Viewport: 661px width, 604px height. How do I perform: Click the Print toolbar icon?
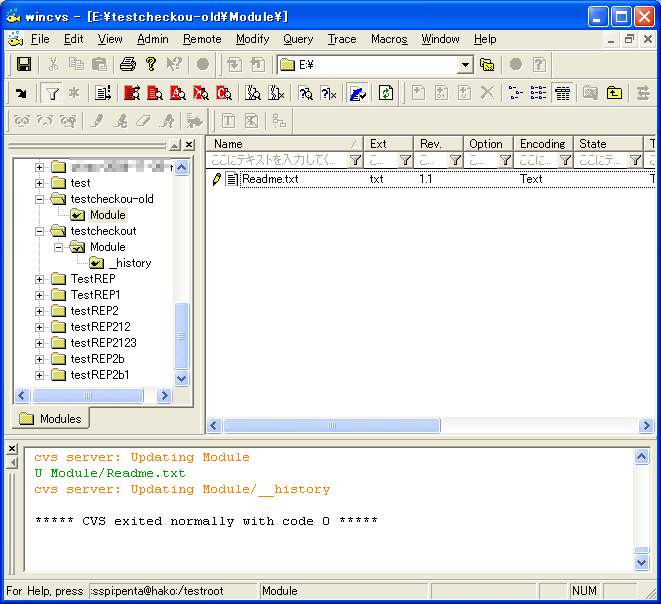pos(128,64)
